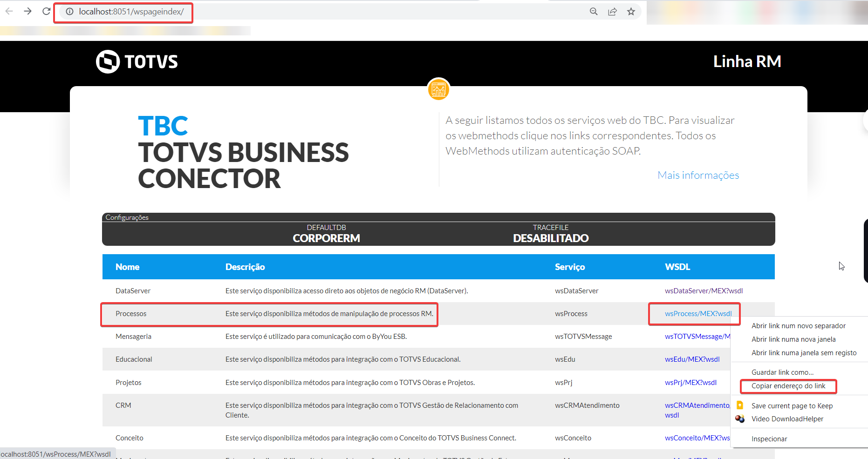Image resolution: width=868 pixels, height=459 pixels.
Task: Click the Linha RM header text
Action: [x=747, y=61]
